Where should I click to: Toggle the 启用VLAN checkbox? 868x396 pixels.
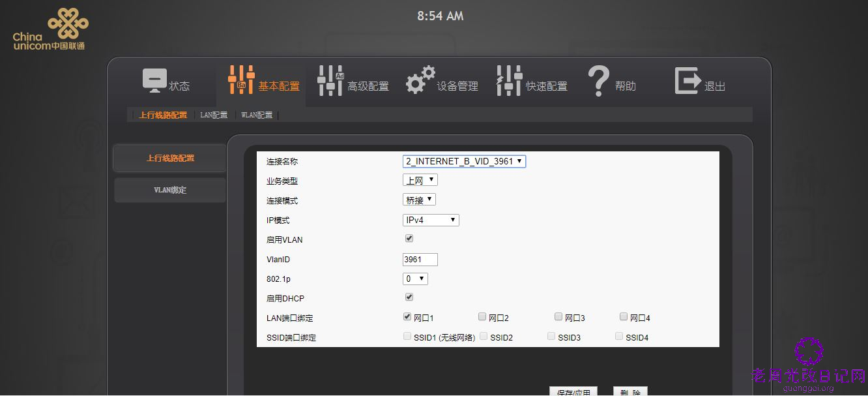pos(409,239)
